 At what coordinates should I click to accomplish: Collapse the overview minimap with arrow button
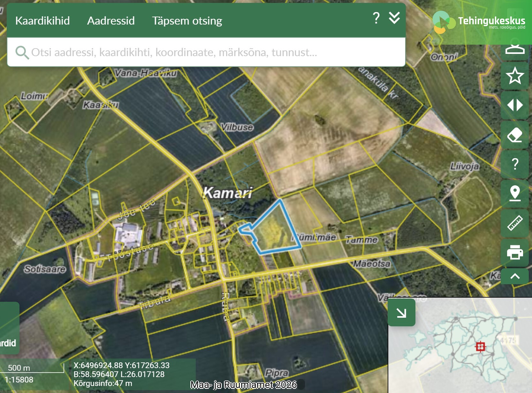(x=401, y=313)
